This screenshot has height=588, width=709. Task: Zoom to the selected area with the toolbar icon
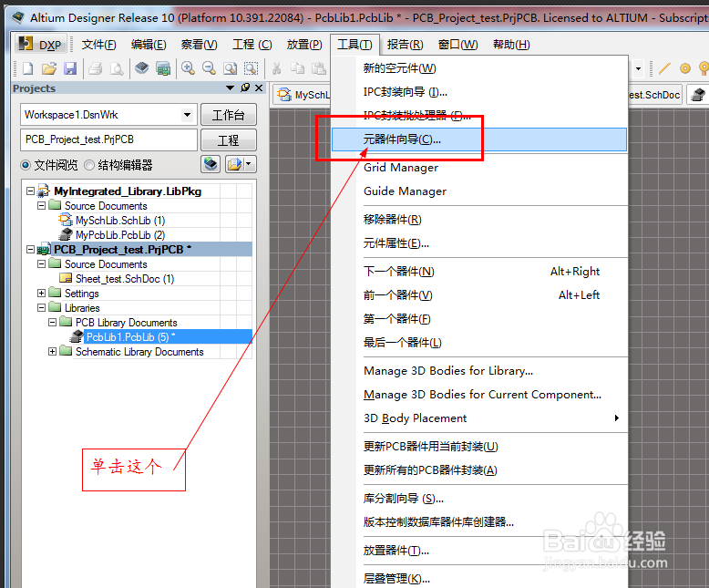[x=251, y=68]
